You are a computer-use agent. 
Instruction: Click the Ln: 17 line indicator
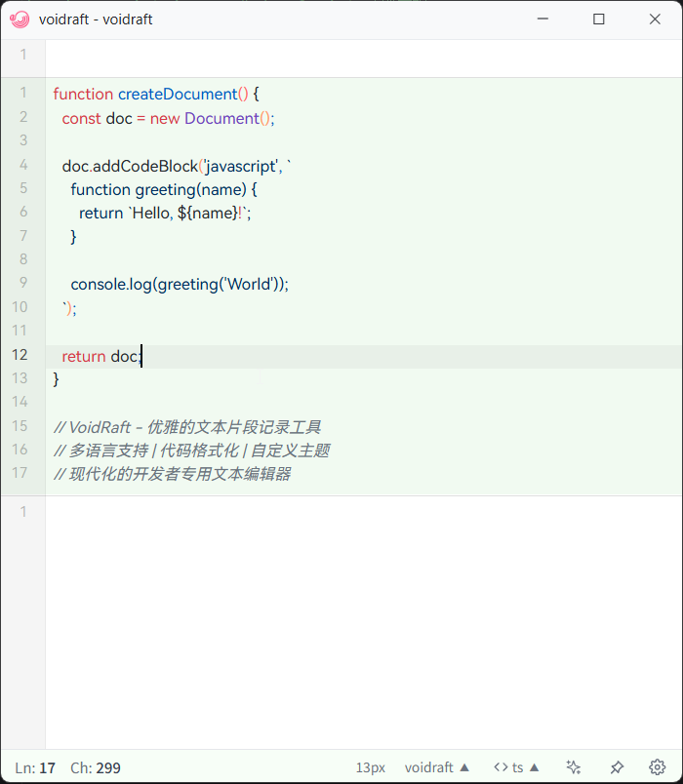tap(35, 767)
